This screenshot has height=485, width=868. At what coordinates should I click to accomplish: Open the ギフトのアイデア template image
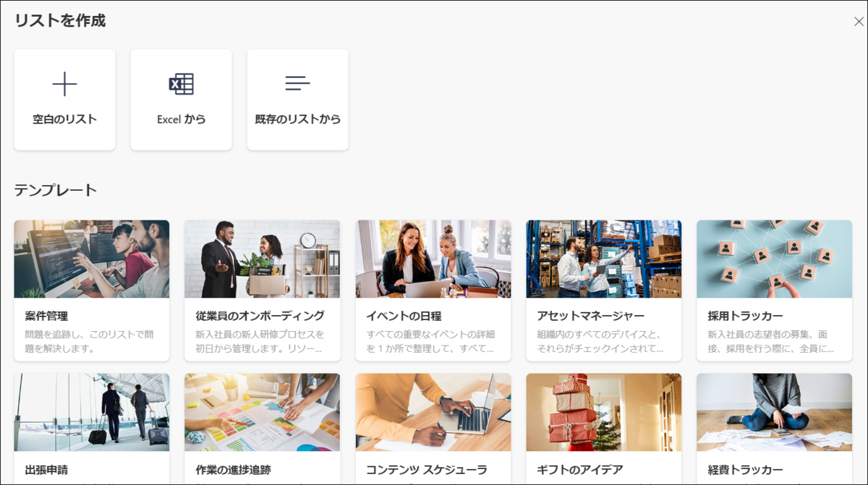(x=604, y=412)
